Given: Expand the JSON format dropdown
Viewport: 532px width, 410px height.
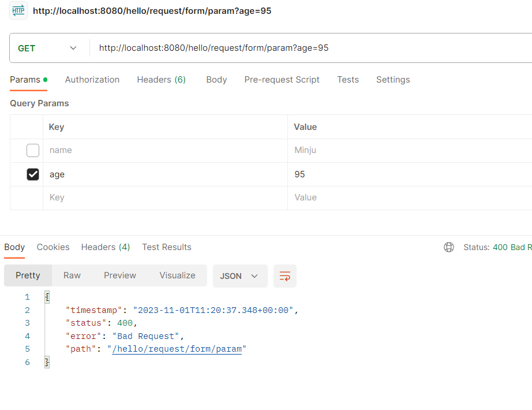Looking at the screenshot, I should [x=240, y=276].
